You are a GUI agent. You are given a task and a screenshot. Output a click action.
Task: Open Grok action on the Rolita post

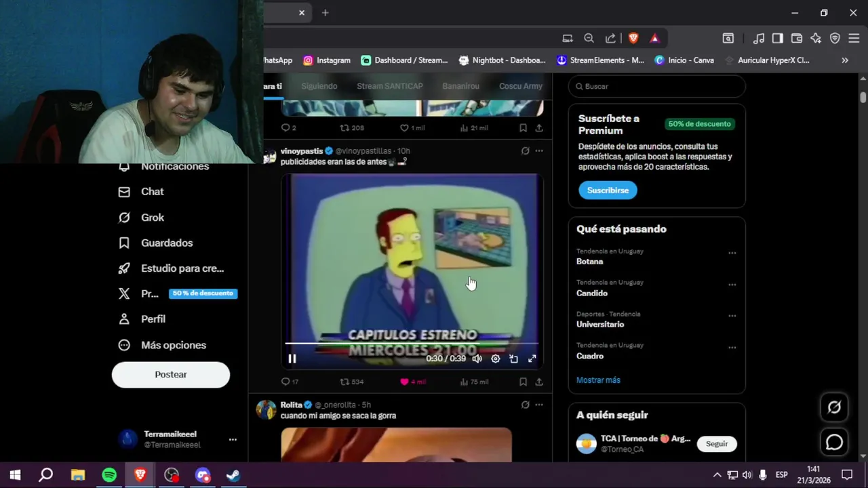tap(525, 405)
